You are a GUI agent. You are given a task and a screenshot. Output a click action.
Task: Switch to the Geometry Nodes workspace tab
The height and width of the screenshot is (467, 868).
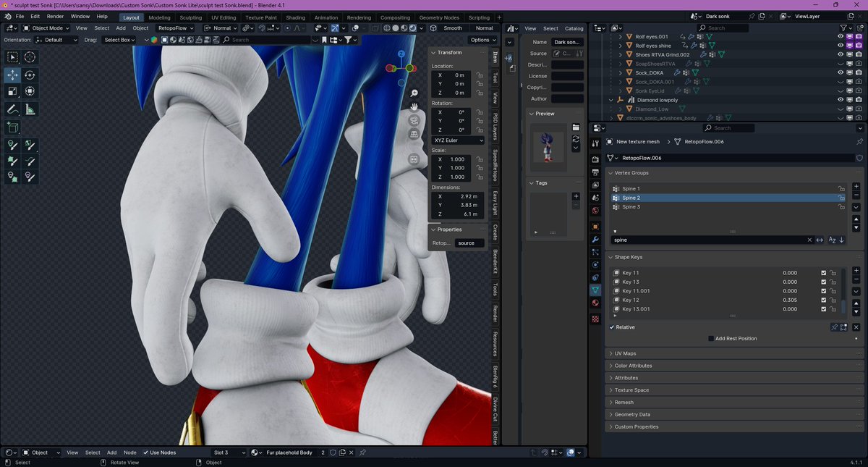440,17
